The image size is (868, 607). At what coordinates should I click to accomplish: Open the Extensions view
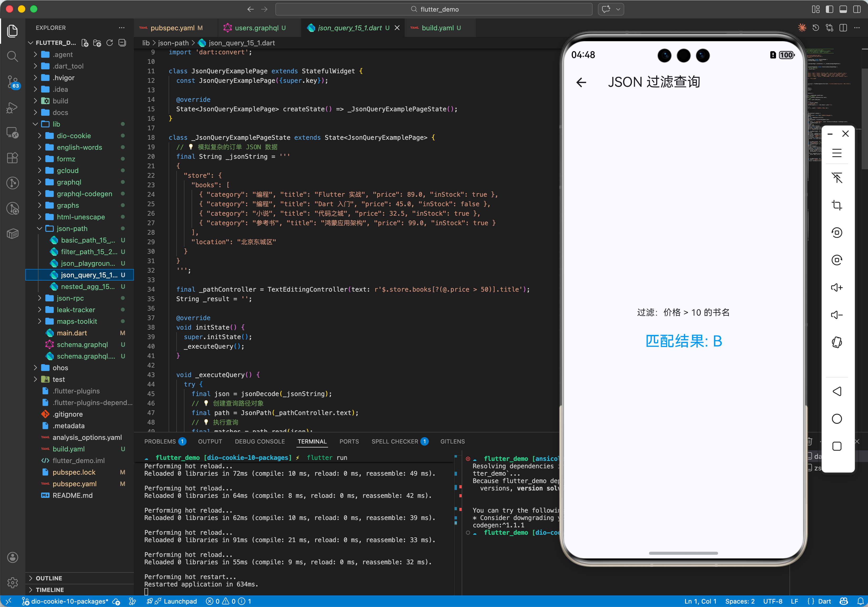pos(12,158)
